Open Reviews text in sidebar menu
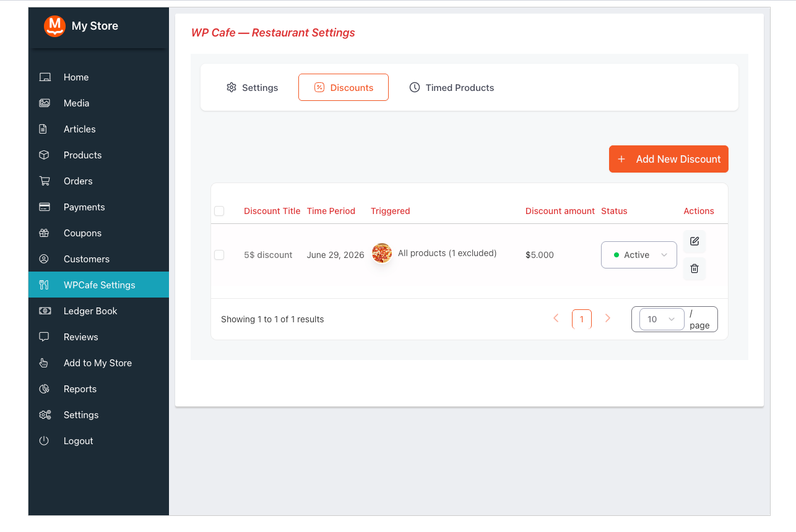796x532 pixels. (x=81, y=337)
